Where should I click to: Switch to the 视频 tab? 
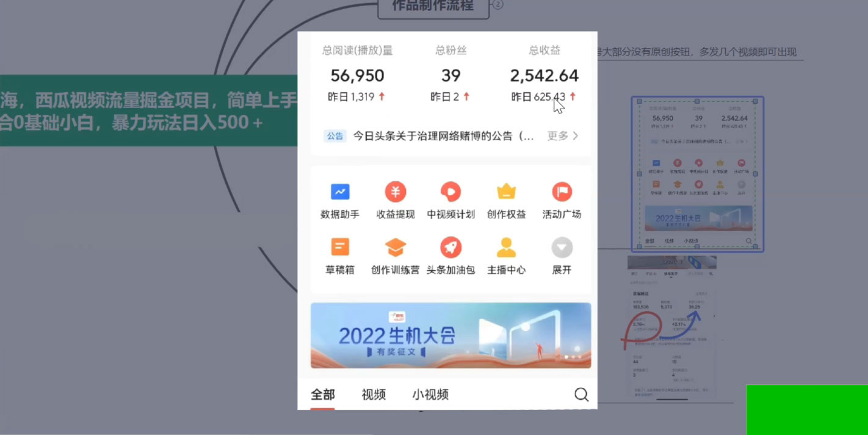pyautogui.click(x=374, y=394)
